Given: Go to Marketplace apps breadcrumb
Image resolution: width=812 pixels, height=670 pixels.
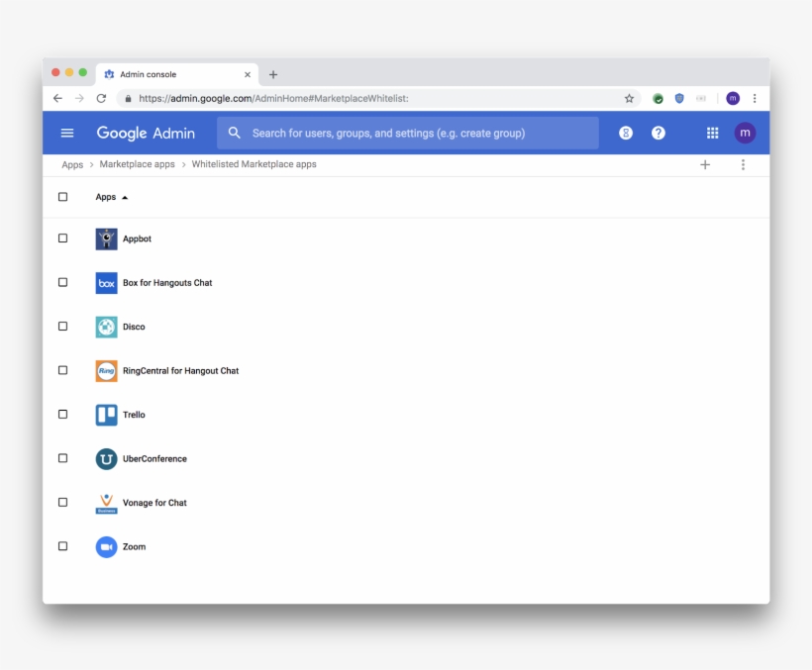Looking at the screenshot, I should [x=138, y=164].
